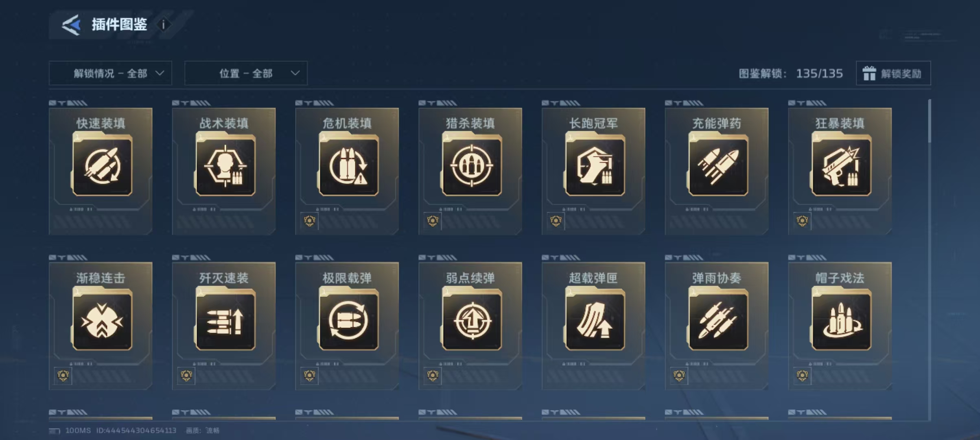Screen dimensions: 980x440
Task: Open the 弱点续弹 plugin card
Action: pos(470,326)
